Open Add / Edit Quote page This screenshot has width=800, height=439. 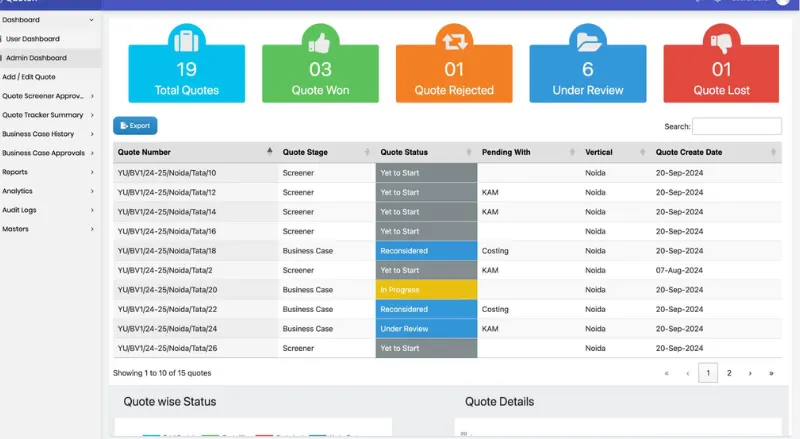point(29,77)
